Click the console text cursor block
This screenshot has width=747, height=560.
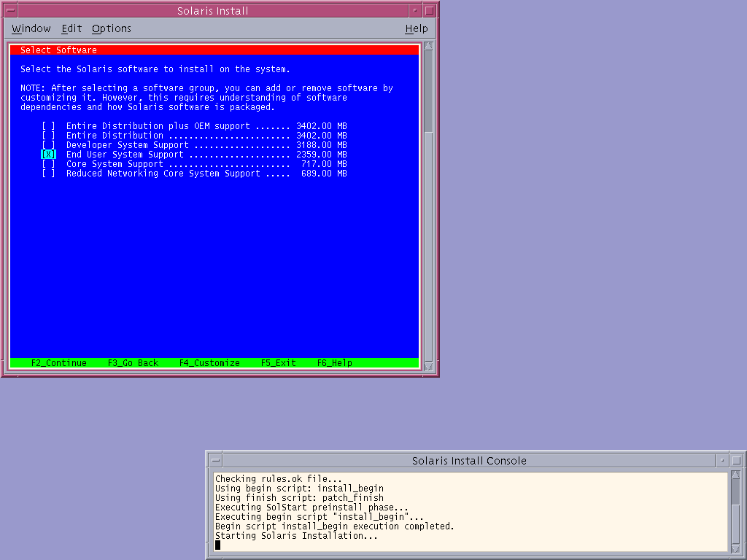(217, 545)
